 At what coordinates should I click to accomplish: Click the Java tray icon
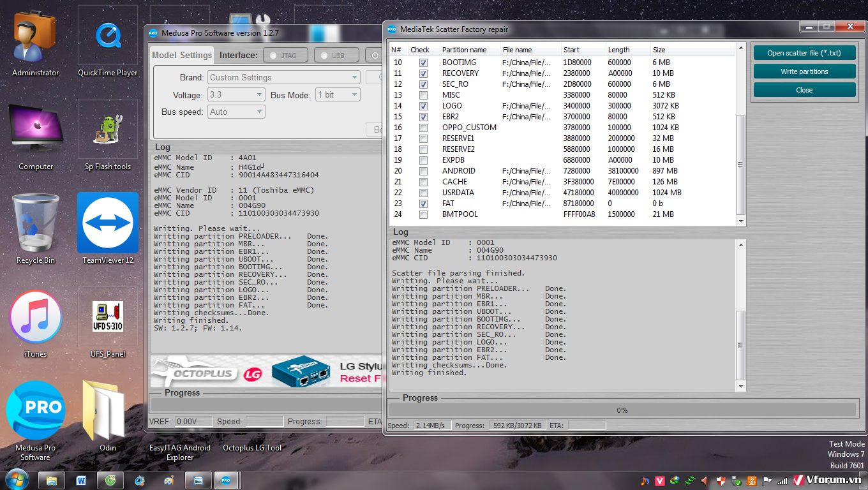point(752,480)
